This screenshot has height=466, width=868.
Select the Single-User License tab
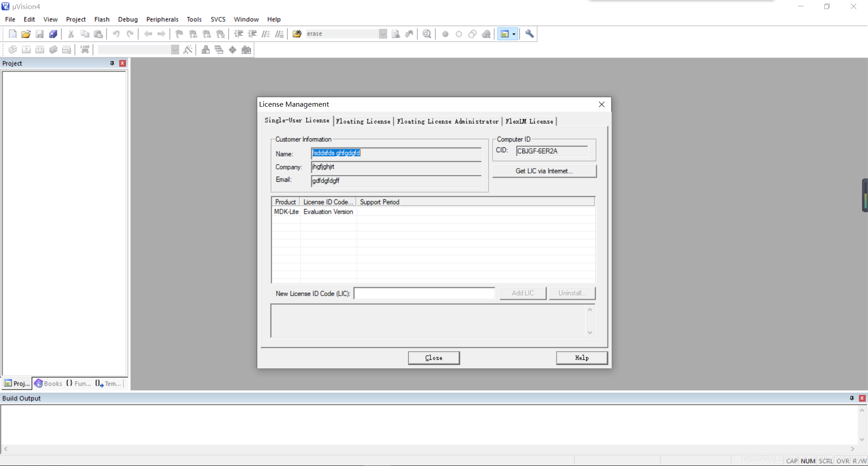click(297, 120)
